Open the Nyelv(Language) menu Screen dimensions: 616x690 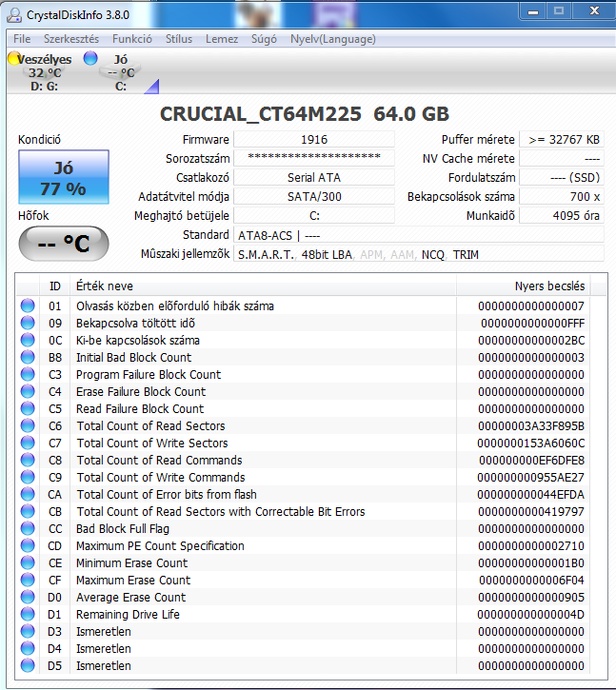click(x=333, y=39)
